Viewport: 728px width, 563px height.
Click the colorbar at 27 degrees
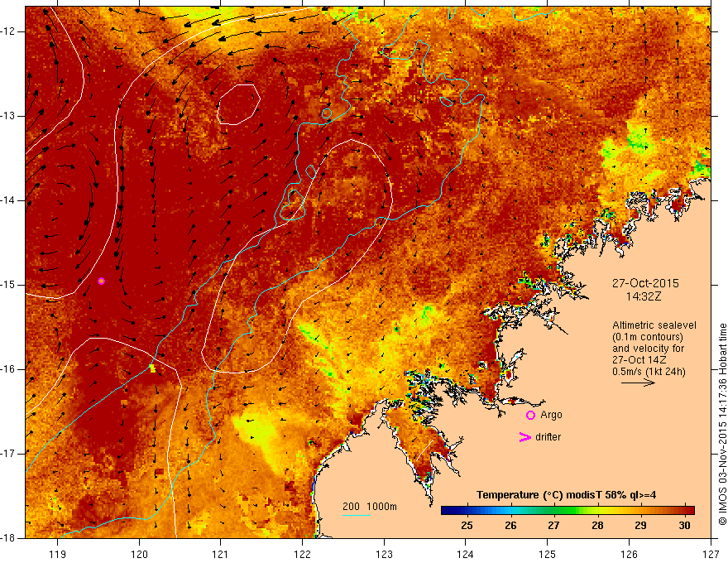553,511
